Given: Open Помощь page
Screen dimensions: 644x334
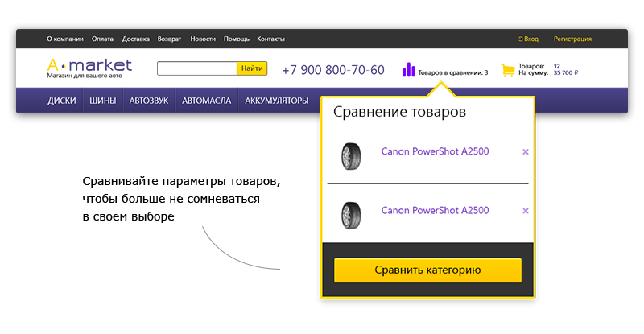Looking at the screenshot, I should click(x=236, y=39).
